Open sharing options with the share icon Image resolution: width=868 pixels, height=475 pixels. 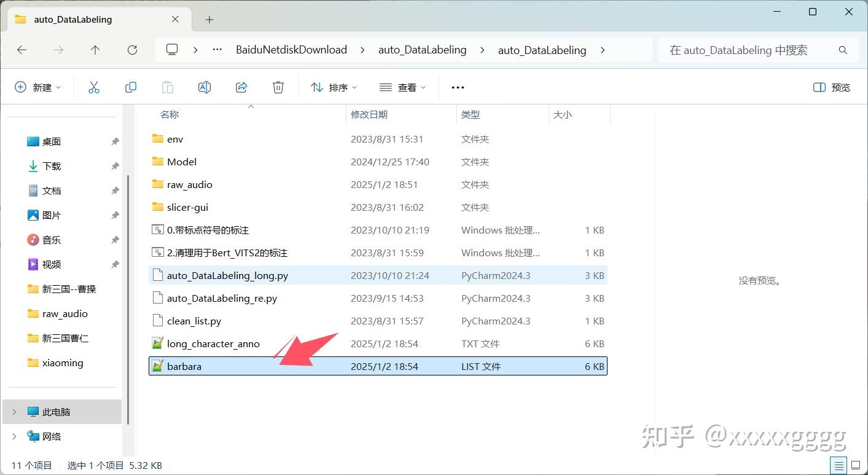point(241,87)
